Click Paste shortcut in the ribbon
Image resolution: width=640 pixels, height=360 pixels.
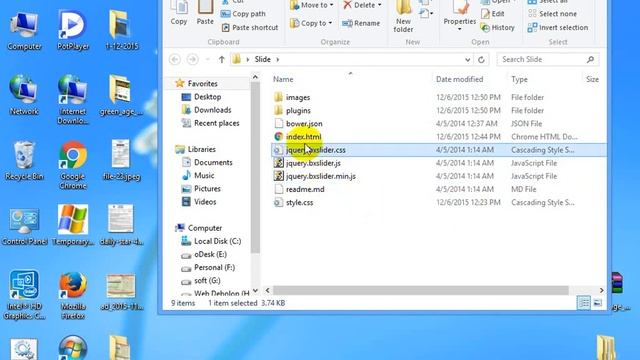250,27
